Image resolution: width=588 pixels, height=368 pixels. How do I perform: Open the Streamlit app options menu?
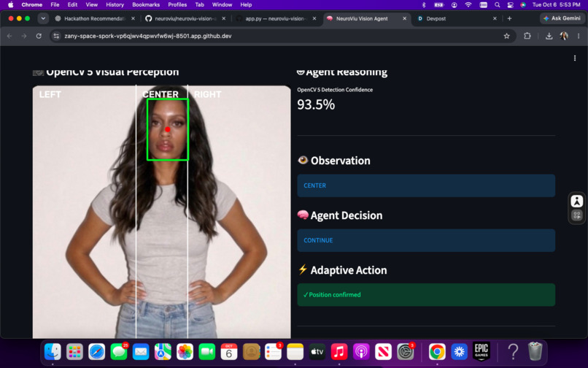pos(574,58)
